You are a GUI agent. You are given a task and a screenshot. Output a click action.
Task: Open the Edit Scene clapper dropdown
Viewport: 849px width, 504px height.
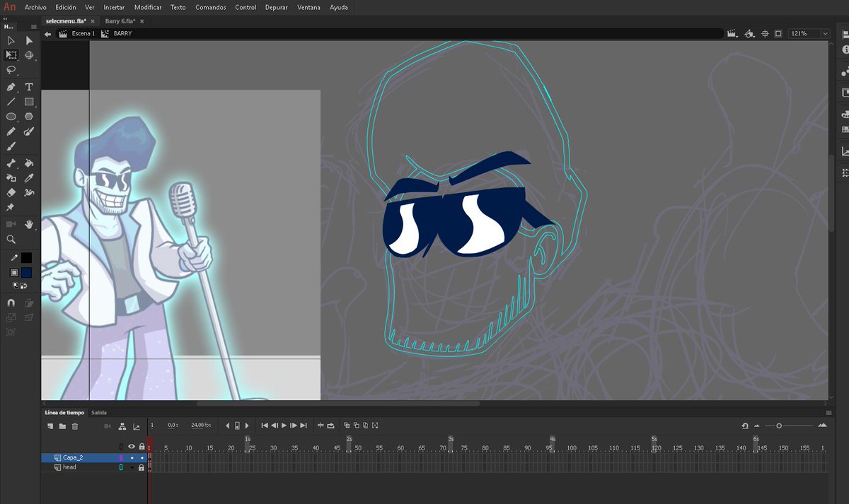point(732,33)
